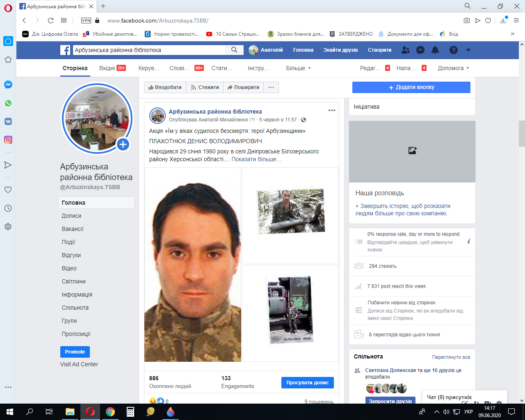Viewport: 525px width, 420px height.
Task: Toggle Стежити to follow the page
Action: (x=205, y=87)
